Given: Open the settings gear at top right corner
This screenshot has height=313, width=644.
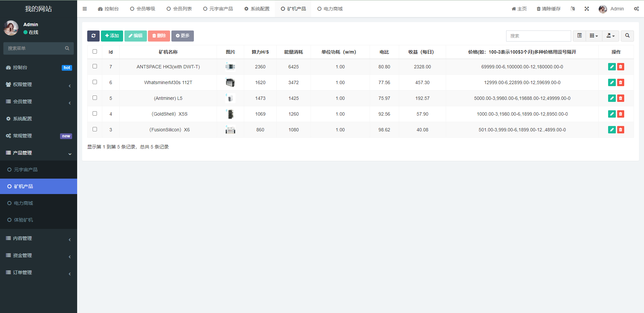Looking at the screenshot, I should [636, 9].
